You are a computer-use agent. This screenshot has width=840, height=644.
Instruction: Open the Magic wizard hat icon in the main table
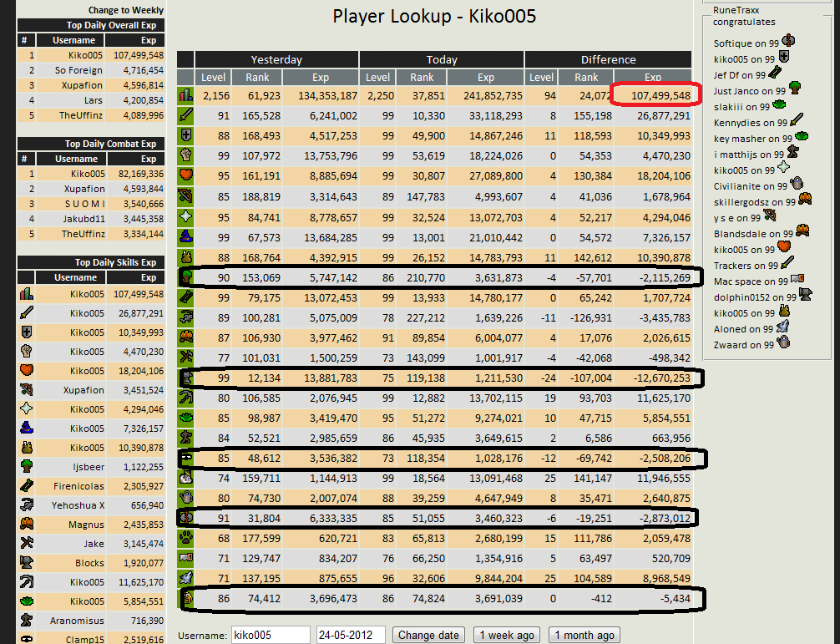tap(186, 236)
